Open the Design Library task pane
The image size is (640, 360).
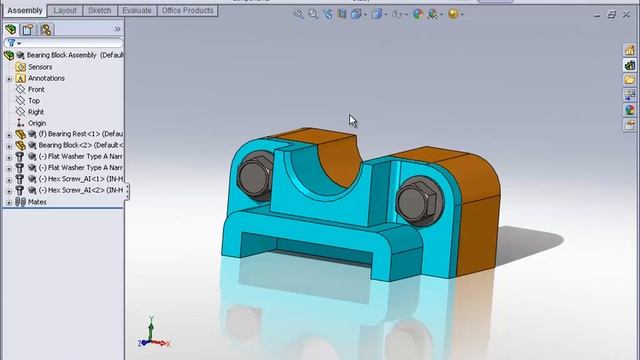[629, 65]
